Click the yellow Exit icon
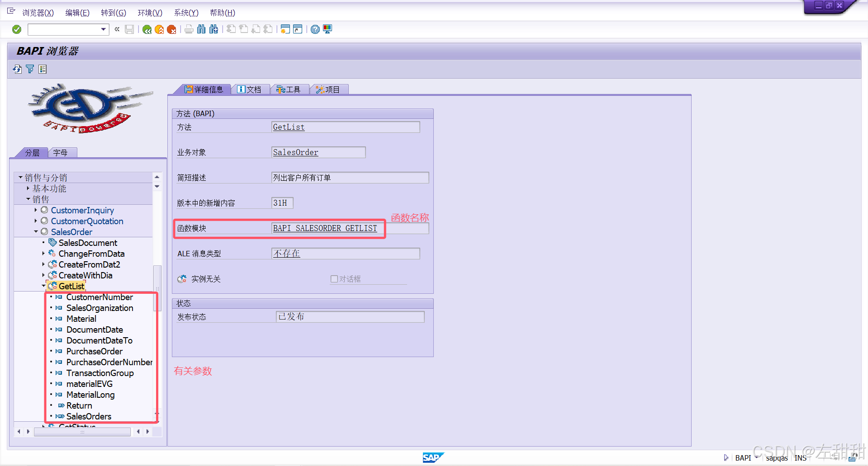Viewport: 868px width, 466px height. (x=159, y=29)
